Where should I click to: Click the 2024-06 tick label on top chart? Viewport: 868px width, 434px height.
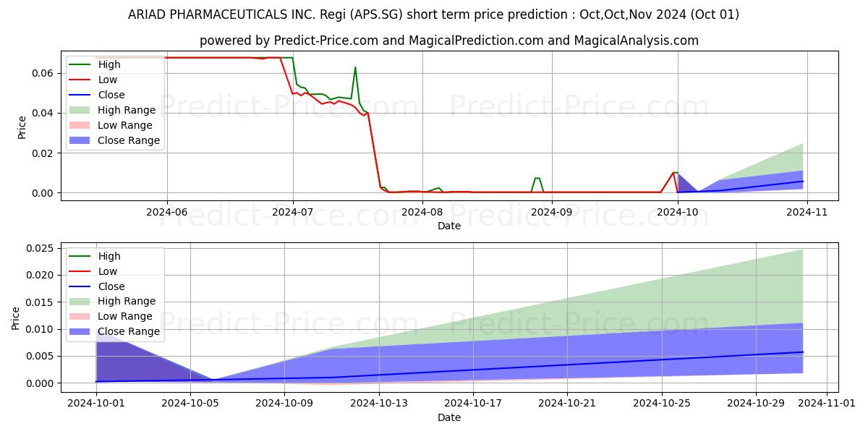tap(167, 211)
